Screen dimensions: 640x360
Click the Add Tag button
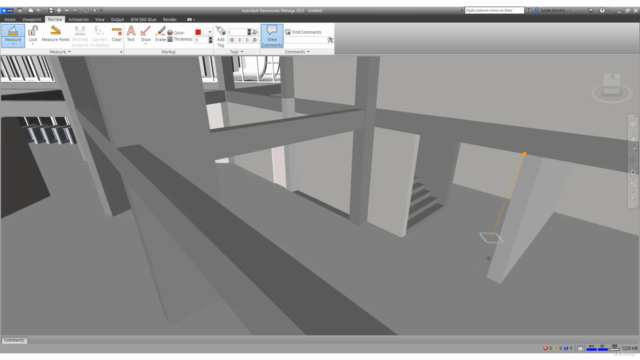coord(220,36)
